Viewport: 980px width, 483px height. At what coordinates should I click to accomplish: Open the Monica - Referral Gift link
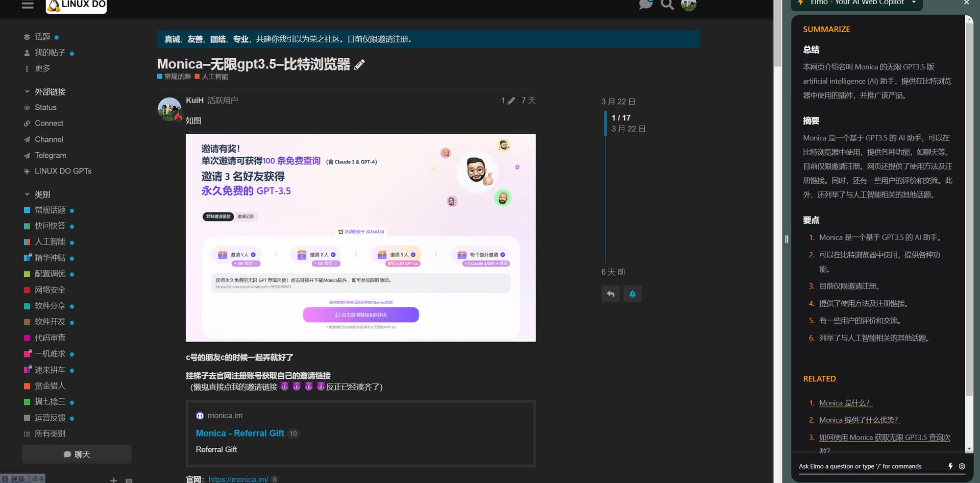coord(240,433)
